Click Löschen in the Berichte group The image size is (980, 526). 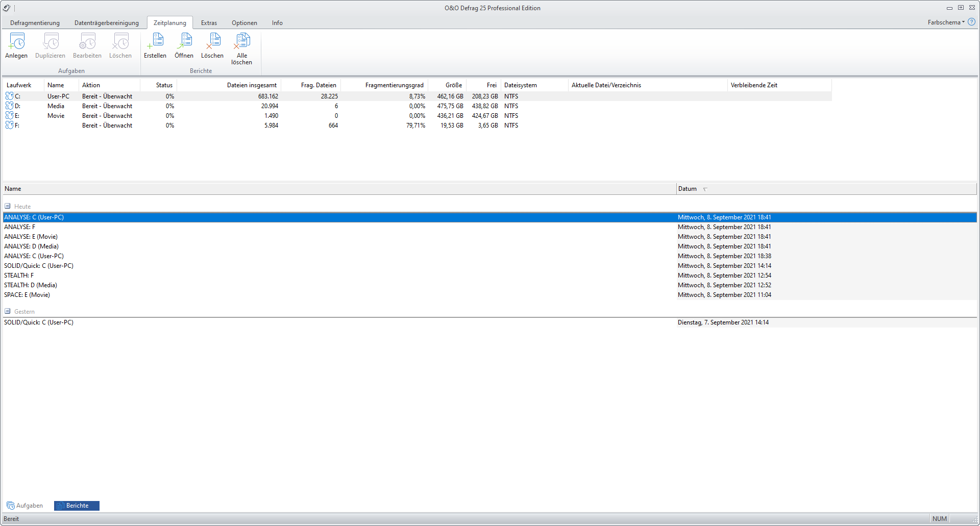212,46
